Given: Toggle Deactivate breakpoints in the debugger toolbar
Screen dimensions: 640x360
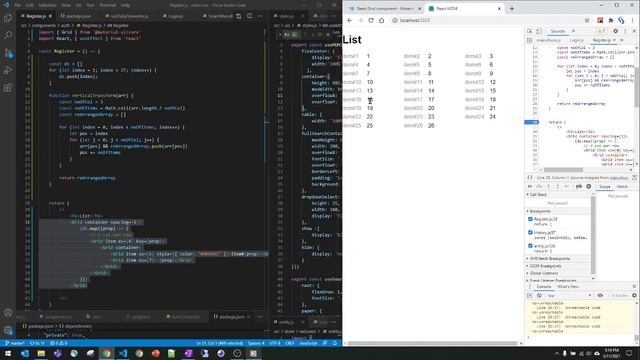Looking at the screenshot, I should [579, 187].
